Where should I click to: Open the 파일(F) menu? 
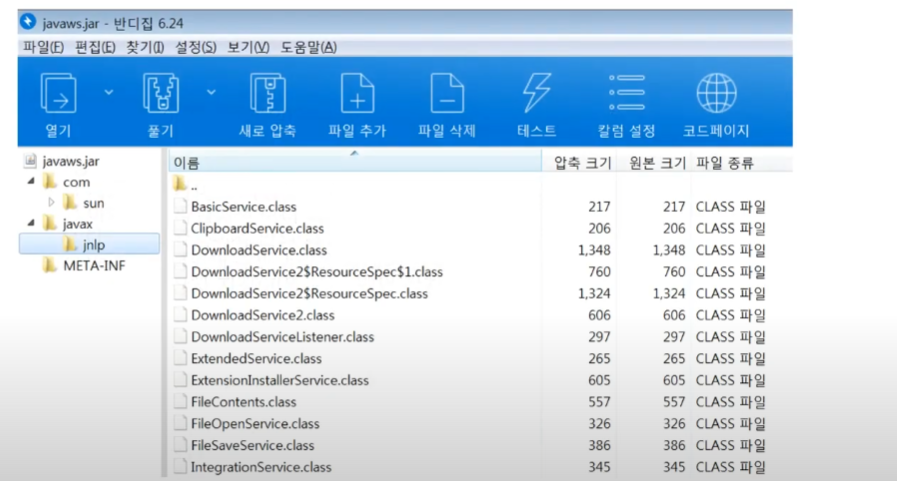pyautogui.click(x=43, y=47)
